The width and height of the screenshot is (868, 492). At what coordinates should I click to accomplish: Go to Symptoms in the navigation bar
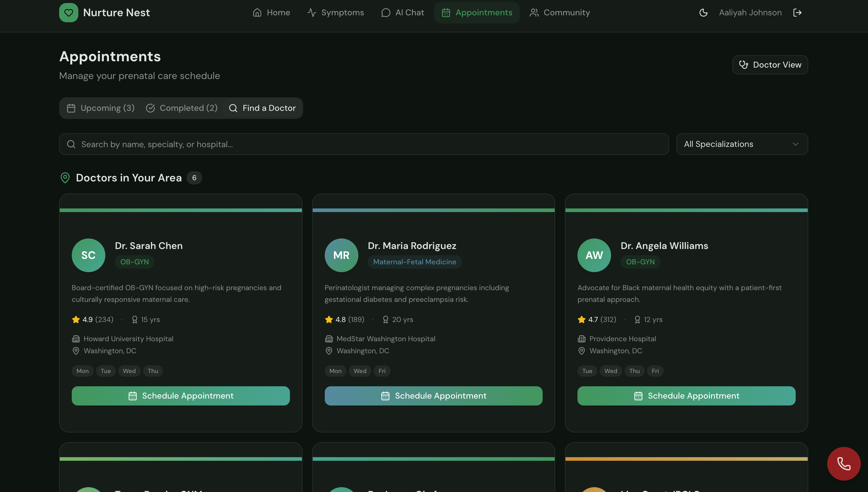[x=336, y=13]
